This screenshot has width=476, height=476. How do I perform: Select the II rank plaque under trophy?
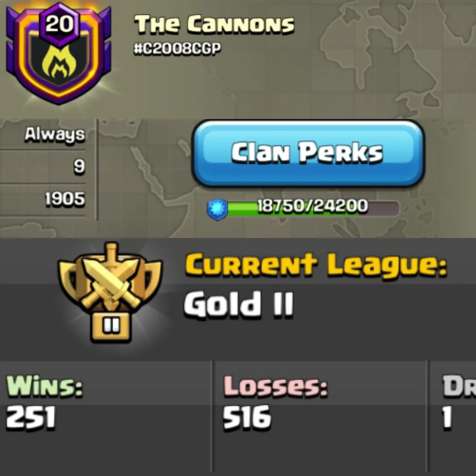coord(111,327)
